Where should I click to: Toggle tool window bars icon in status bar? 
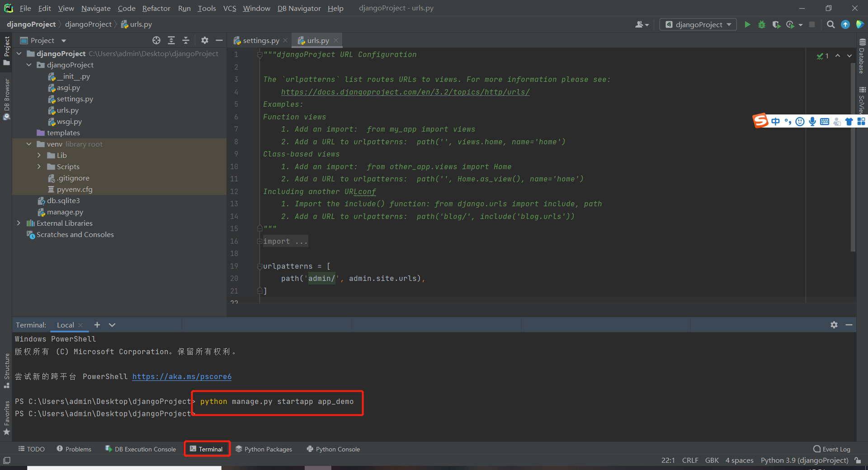(x=7, y=461)
